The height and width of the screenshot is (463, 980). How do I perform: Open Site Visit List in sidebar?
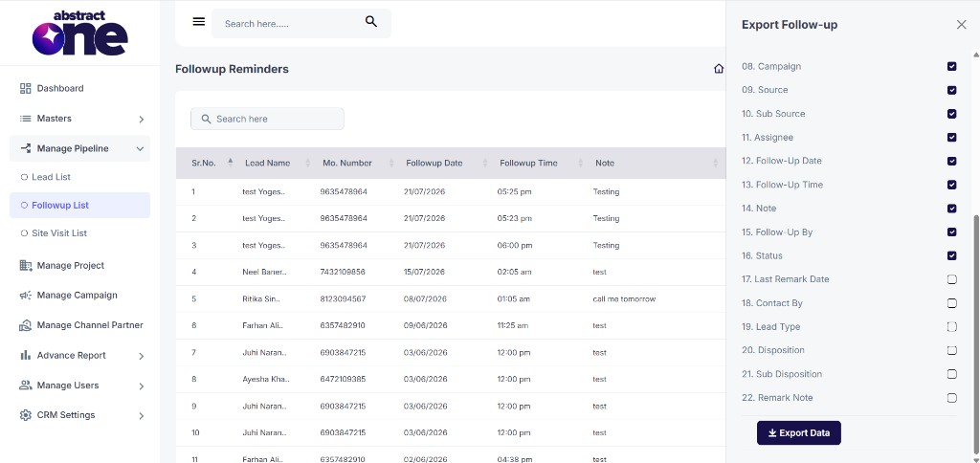tap(80, 233)
